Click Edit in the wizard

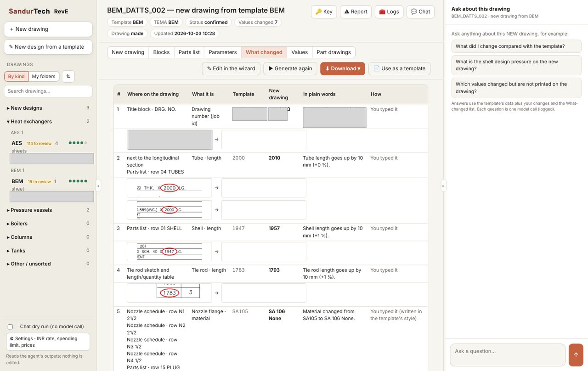(x=231, y=68)
